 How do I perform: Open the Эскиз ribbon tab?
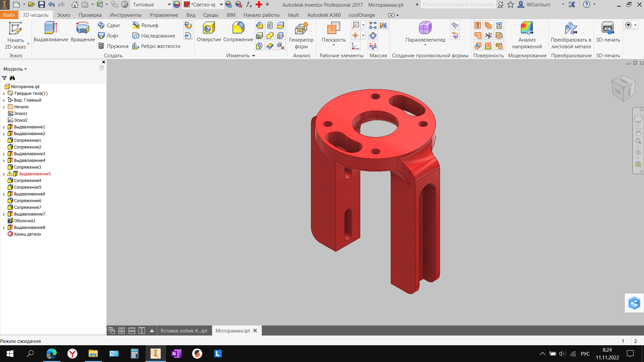[x=63, y=15]
